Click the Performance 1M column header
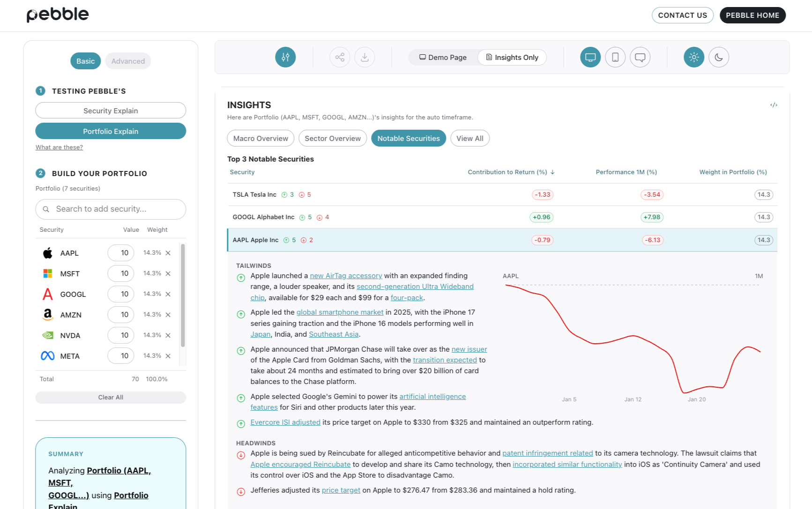The height and width of the screenshot is (509, 812). point(626,172)
